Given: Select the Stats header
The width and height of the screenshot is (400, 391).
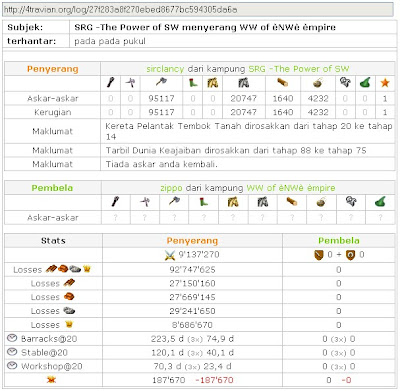Looking at the screenshot, I should tap(53, 241).
